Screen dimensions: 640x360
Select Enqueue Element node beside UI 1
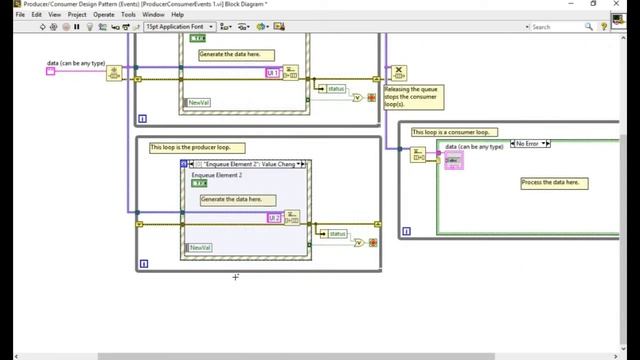[x=291, y=72]
